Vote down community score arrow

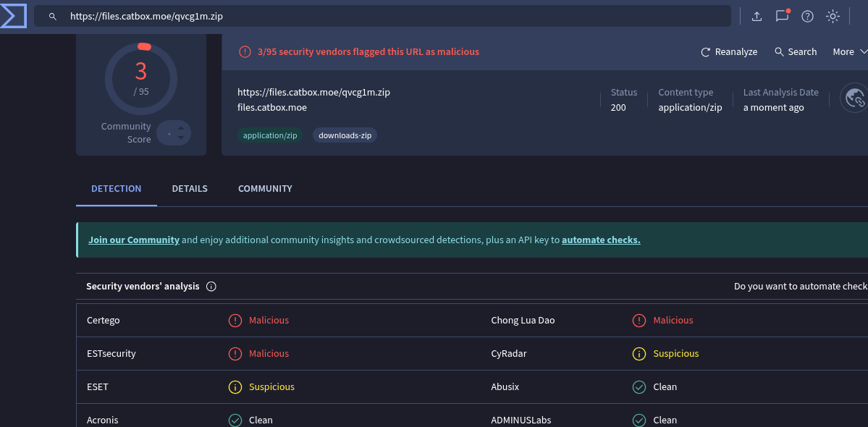[180, 138]
